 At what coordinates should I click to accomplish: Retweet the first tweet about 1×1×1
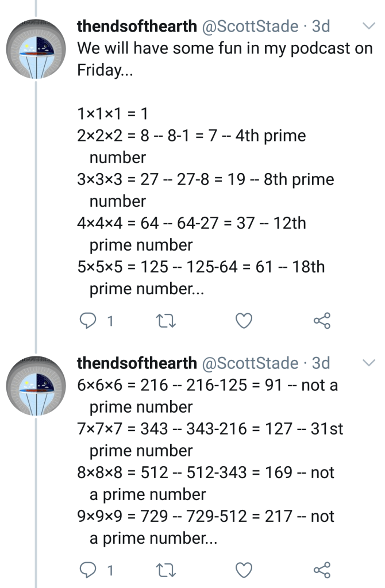pos(165,321)
